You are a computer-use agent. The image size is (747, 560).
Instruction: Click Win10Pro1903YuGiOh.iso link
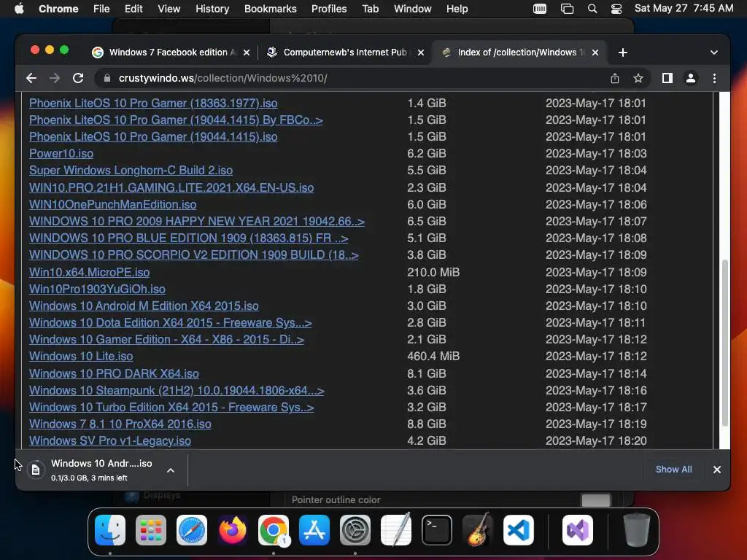pos(97,289)
